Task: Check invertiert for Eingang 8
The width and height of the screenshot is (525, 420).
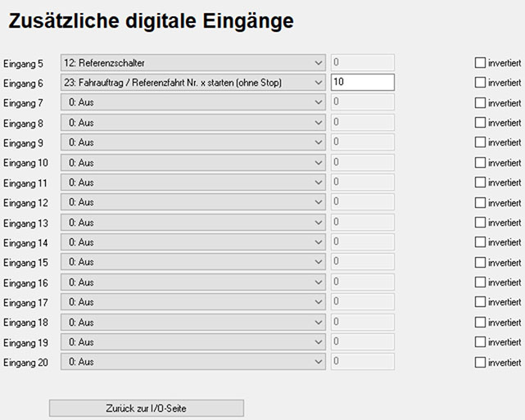Action: pyautogui.click(x=481, y=122)
